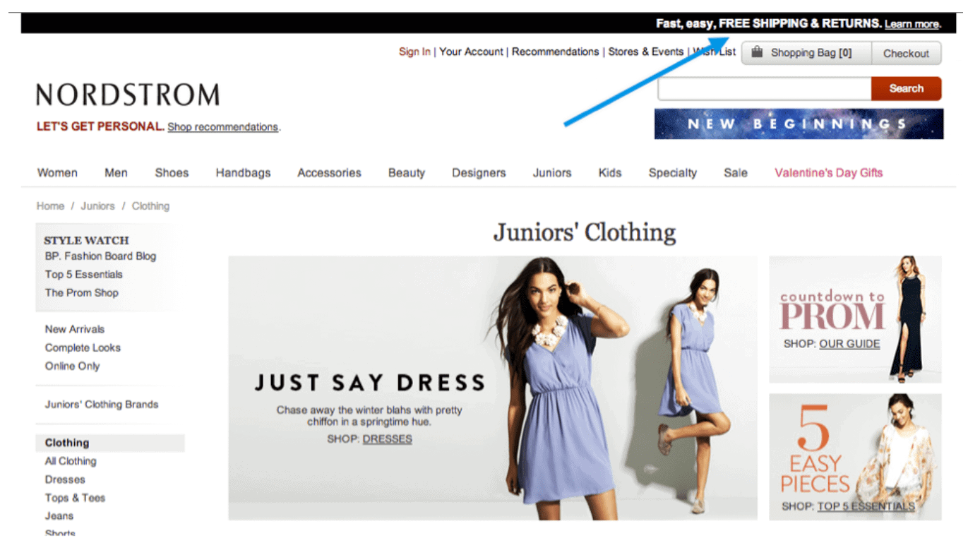Open the Handbags menu
The image size is (980, 555).
[243, 172]
